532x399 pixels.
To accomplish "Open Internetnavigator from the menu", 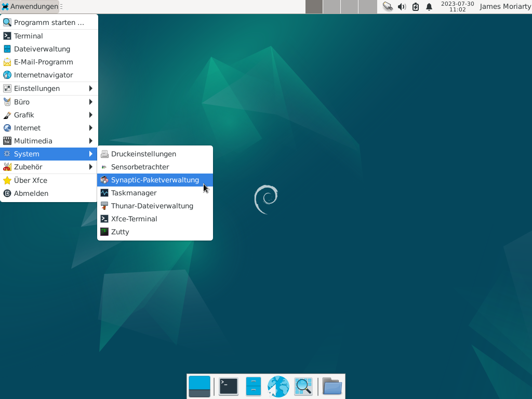I will [x=49, y=75].
